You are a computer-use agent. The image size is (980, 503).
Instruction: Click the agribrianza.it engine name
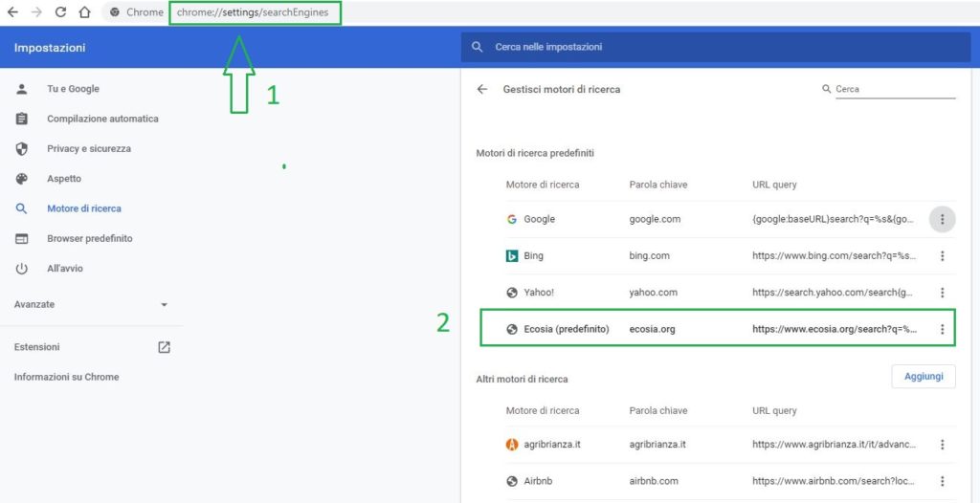(x=553, y=445)
